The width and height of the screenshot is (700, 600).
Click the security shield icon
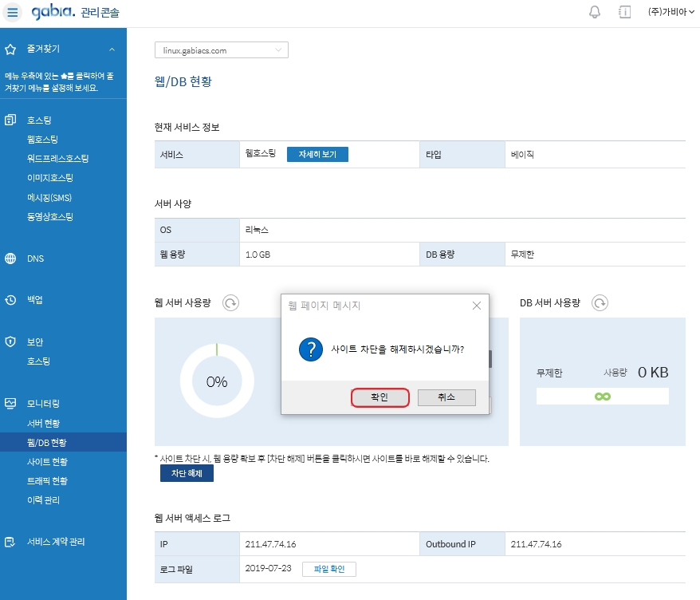pos(10,341)
